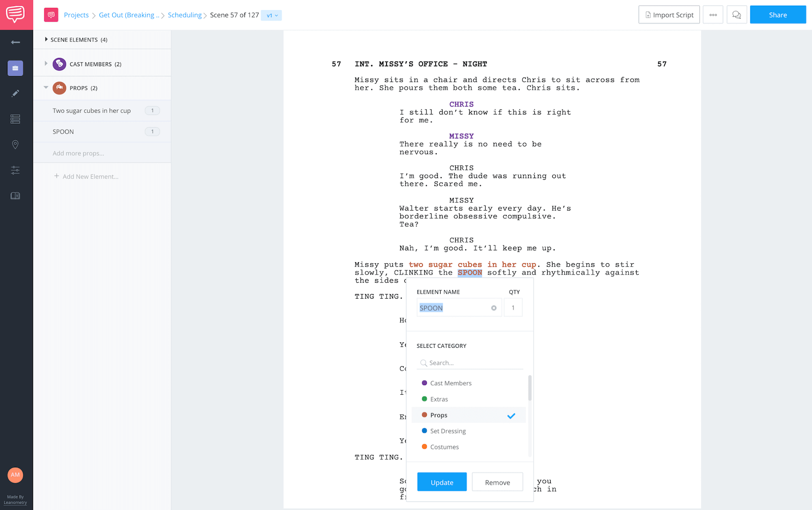Expand the Cast Members list
The height and width of the screenshot is (510, 812).
pos(46,64)
